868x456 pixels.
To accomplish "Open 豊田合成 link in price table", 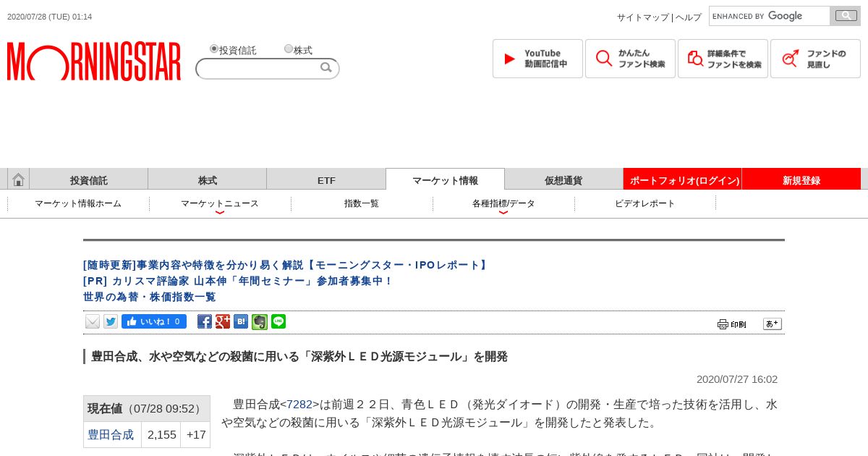I will (111, 435).
